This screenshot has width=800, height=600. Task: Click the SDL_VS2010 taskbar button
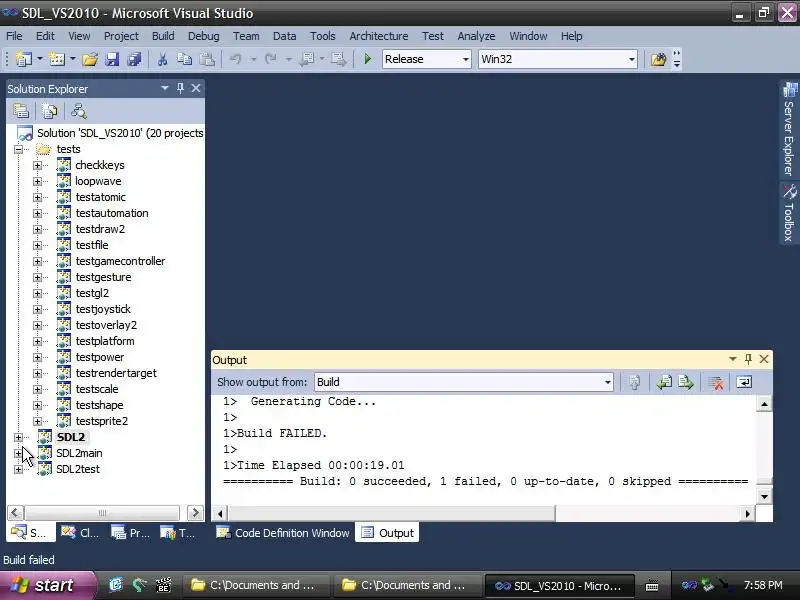(559, 586)
